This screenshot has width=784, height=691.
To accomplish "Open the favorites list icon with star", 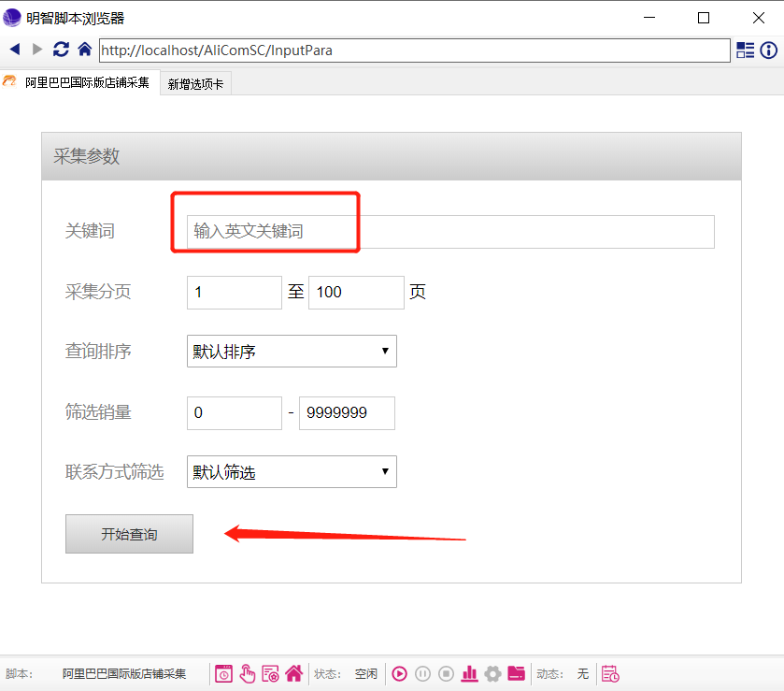I will 270,673.
